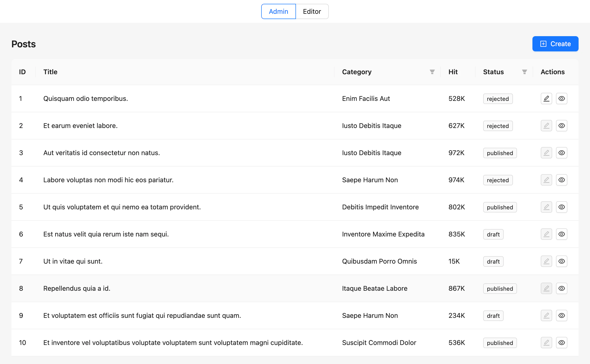The height and width of the screenshot is (364, 590).
Task: Click the edit pencil for Est natus velit row
Action: (546, 234)
